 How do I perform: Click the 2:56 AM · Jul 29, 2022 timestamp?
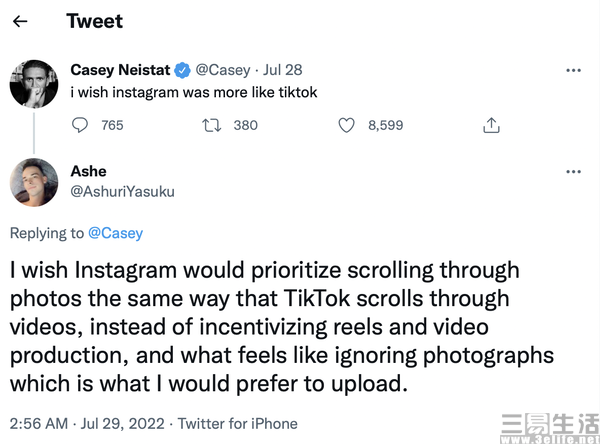coord(87,424)
